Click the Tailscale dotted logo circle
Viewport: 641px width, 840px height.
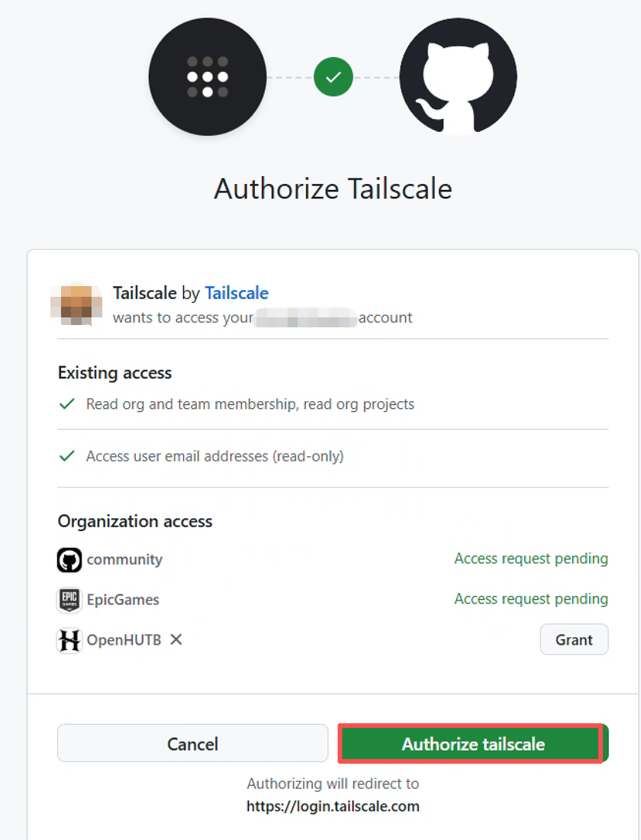coord(208,76)
